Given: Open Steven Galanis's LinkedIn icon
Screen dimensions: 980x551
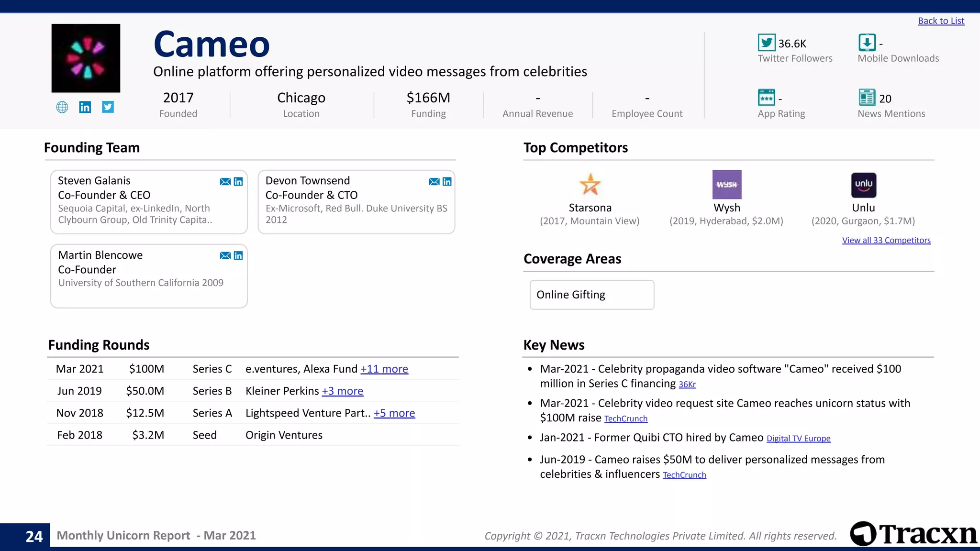Looking at the screenshot, I should (238, 182).
